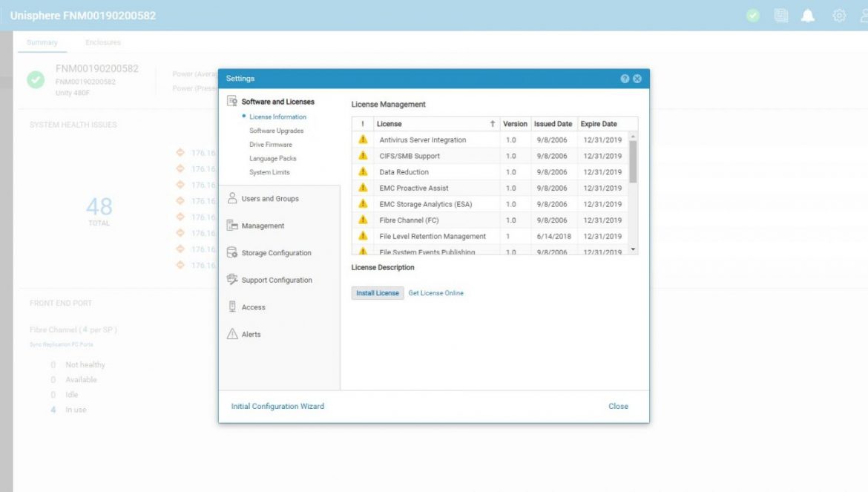The image size is (868, 492).
Task: Click the Issued Date column header
Action: pos(553,124)
